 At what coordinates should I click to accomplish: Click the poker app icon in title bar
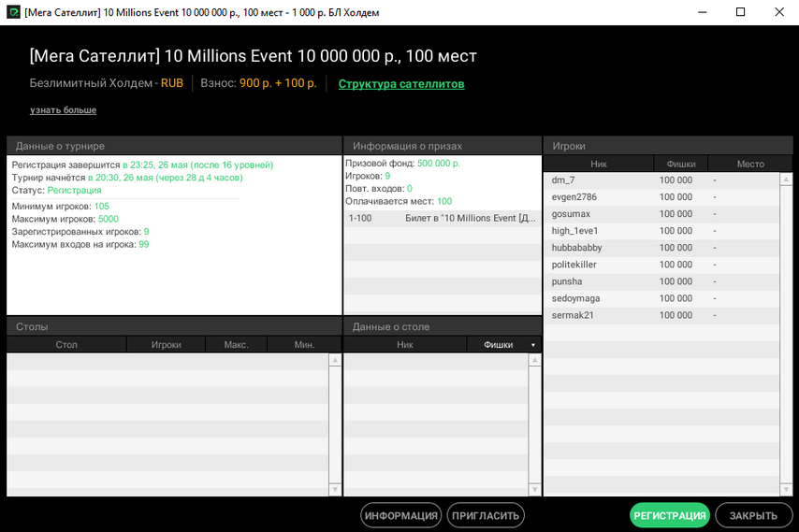point(13,12)
